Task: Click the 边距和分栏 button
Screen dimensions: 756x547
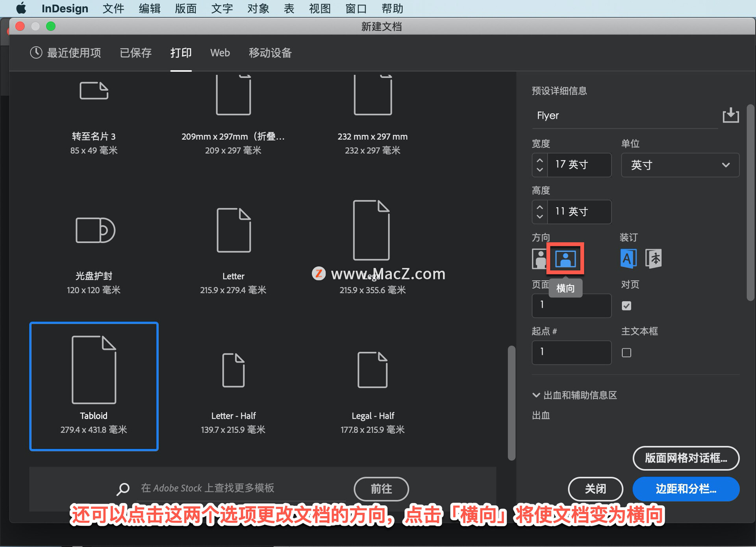Action: tap(686, 489)
